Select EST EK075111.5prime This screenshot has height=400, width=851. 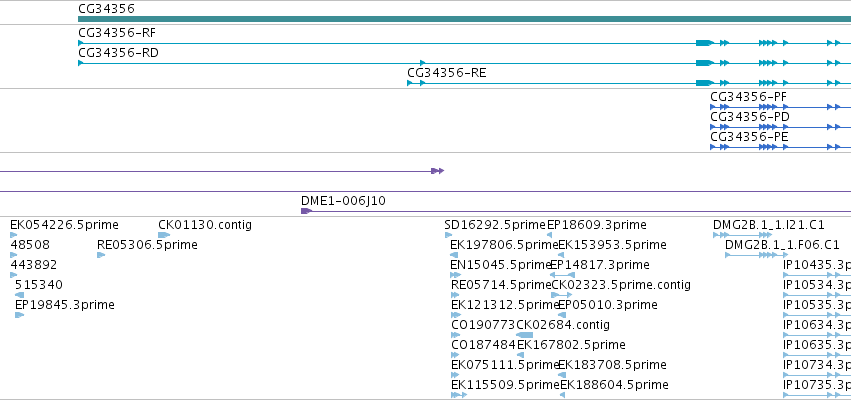point(505,365)
